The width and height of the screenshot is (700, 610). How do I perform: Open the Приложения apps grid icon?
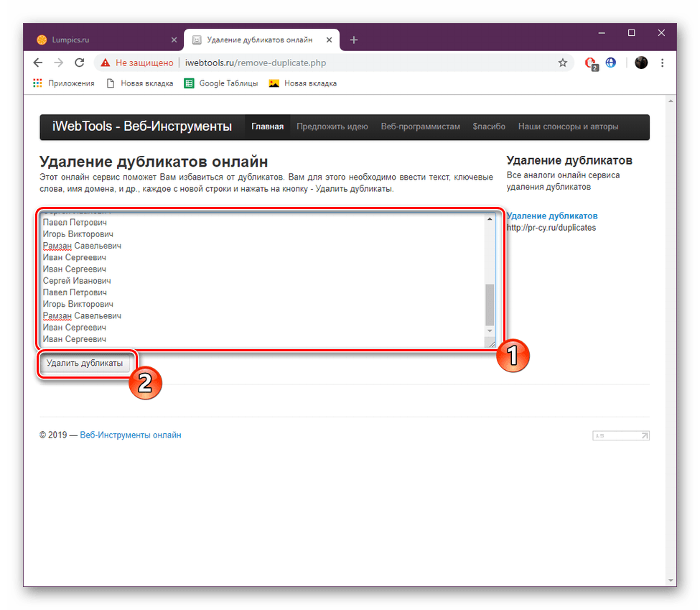37,83
